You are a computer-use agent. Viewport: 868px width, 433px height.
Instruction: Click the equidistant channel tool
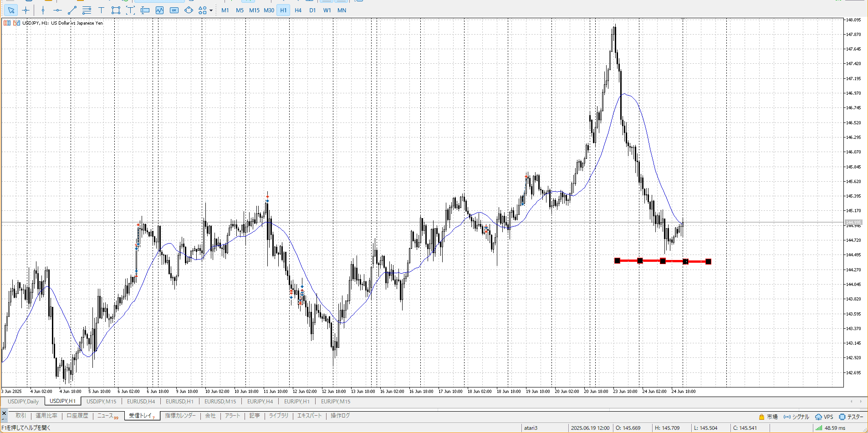pyautogui.click(x=87, y=10)
